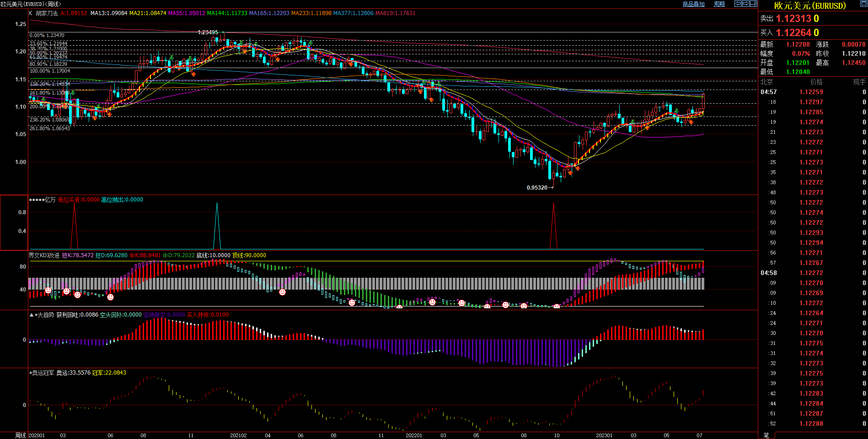
Task: Click the 亿万 indicator title
Action: pyautogui.click(x=50, y=200)
